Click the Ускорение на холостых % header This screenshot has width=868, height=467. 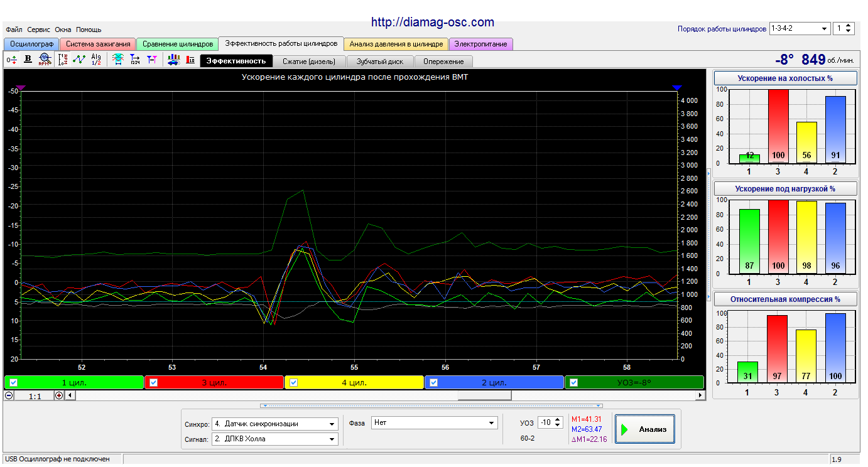point(786,78)
